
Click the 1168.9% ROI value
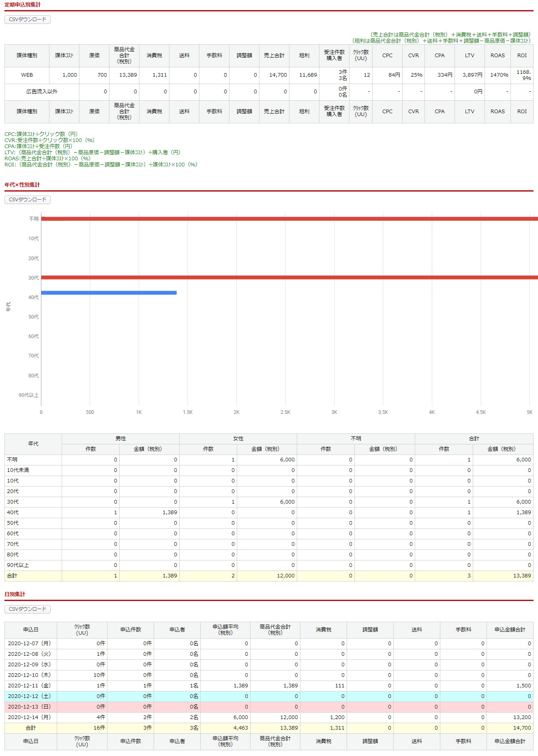coord(524,75)
